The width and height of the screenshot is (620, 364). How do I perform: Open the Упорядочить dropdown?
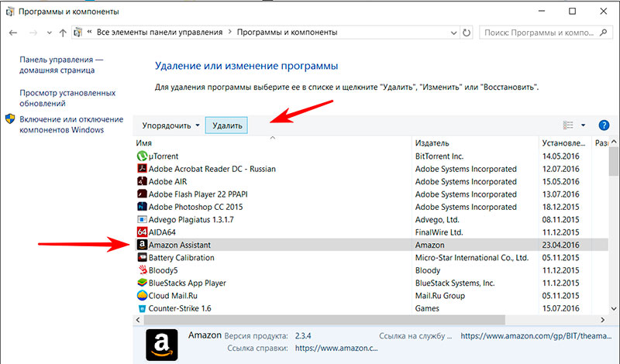[170, 125]
